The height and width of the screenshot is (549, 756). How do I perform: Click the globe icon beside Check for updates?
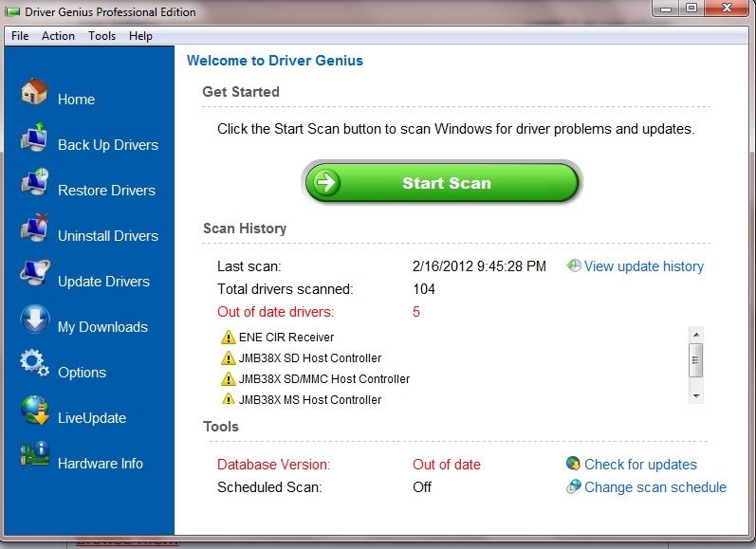pyautogui.click(x=573, y=464)
